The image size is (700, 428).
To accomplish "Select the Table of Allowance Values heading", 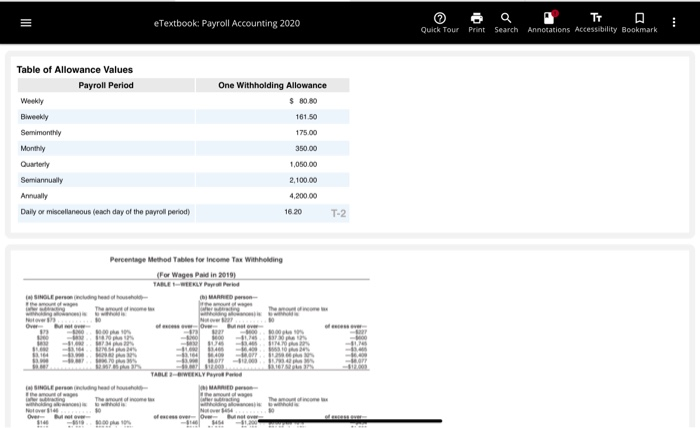I will coord(75,70).
